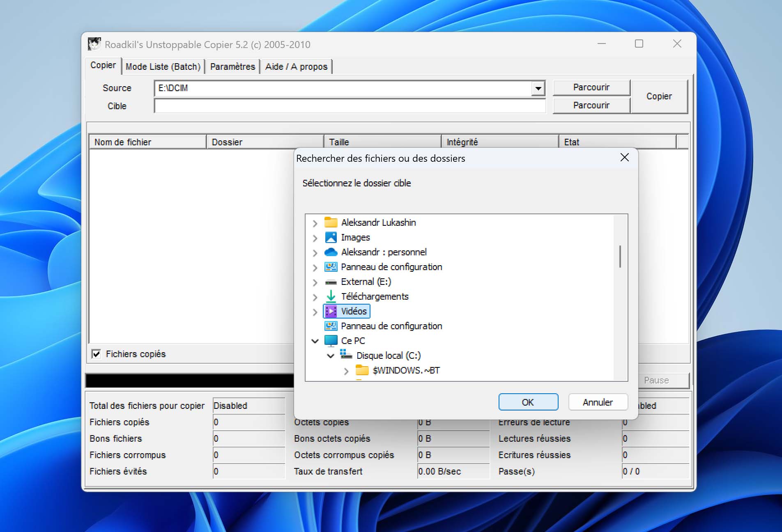Image resolution: width=782 pixels, height=532 pixels.
Task: Sort by the Dossier column header
Action: [x=265, y=142]
